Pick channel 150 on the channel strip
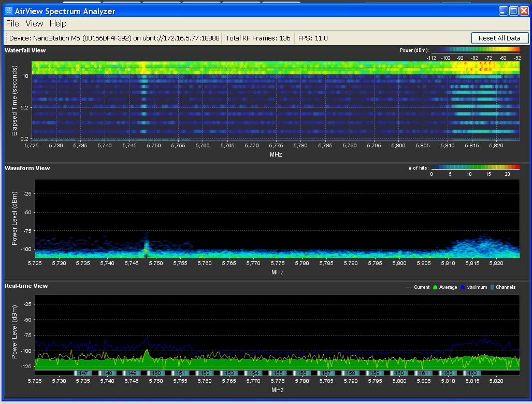The image size is (532, 404). (156, 373)
